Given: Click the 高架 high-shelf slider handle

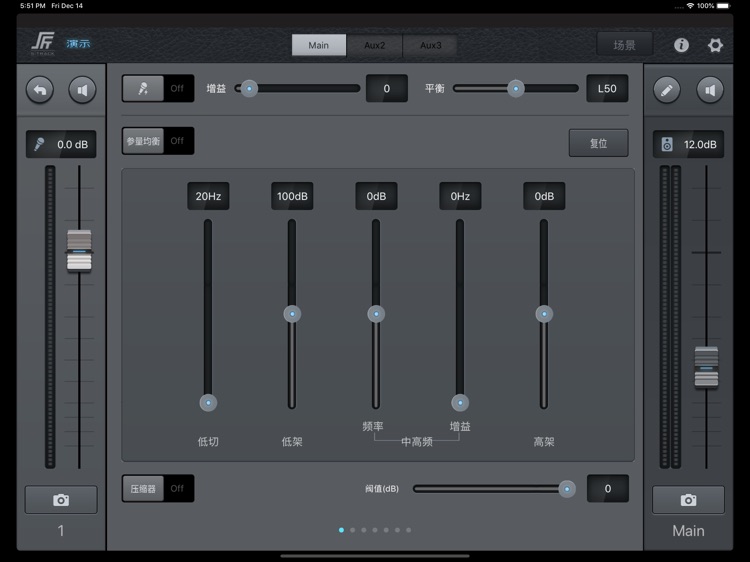Looking at the screenshot, I should click(x=544, y=314).
